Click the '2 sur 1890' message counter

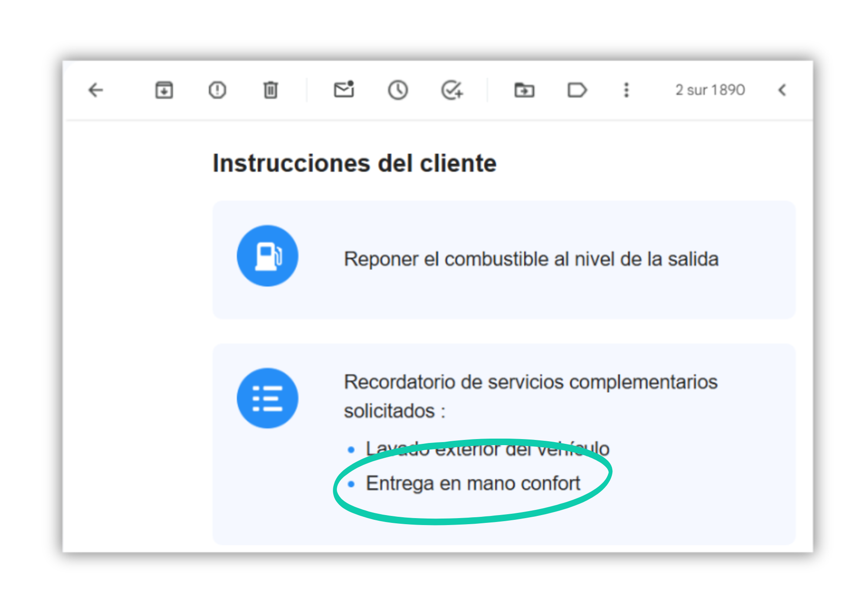pos(710,90)
